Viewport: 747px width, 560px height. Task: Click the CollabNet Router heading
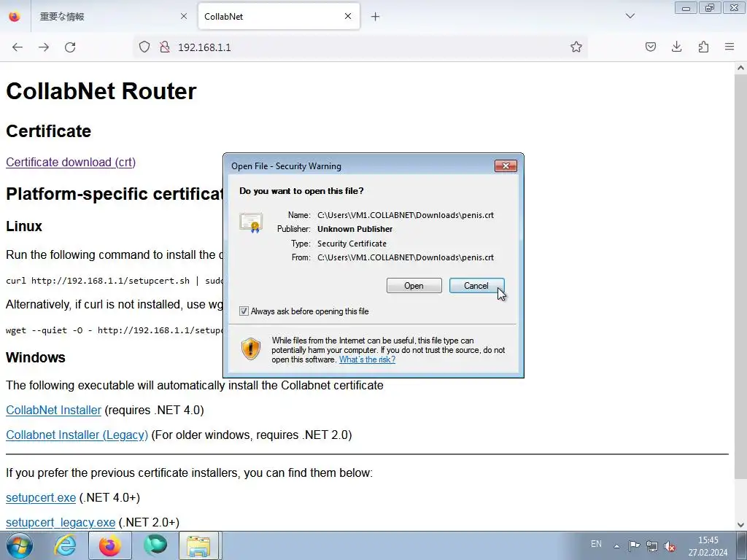(x=101, y=91)
